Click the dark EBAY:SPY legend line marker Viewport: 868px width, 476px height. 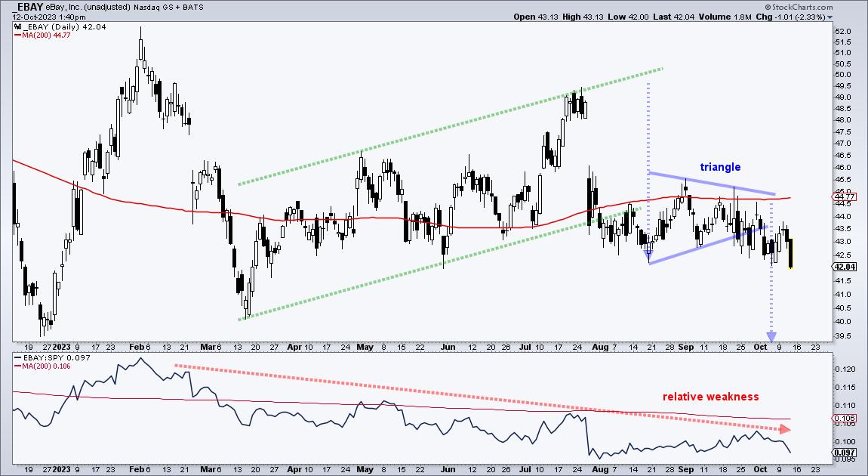coord(18,357)
